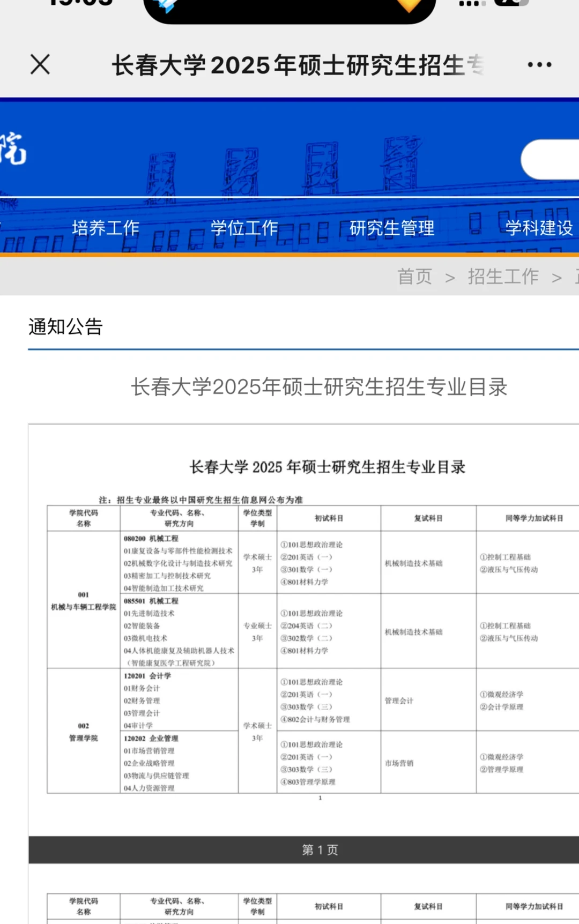579x924 pixels.
Task: Tap the 复试科目 column header on page 1
Action: (x=428, y=518)
